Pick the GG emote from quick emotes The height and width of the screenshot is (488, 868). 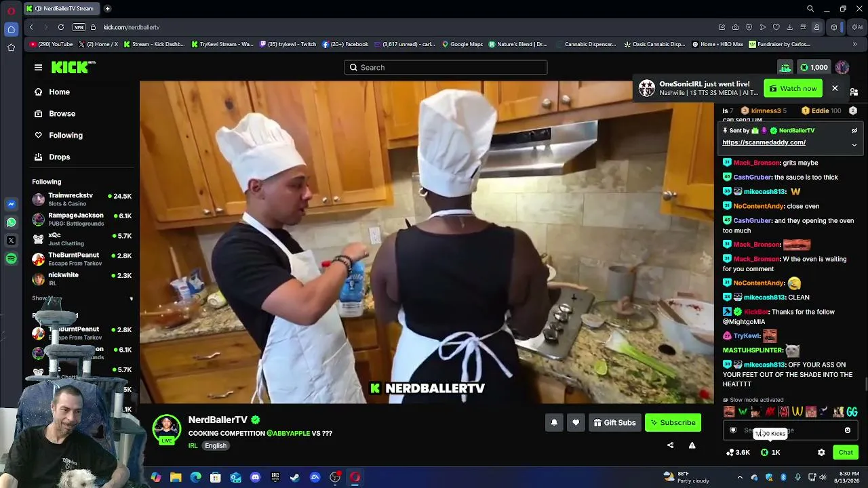pos(852,411)
